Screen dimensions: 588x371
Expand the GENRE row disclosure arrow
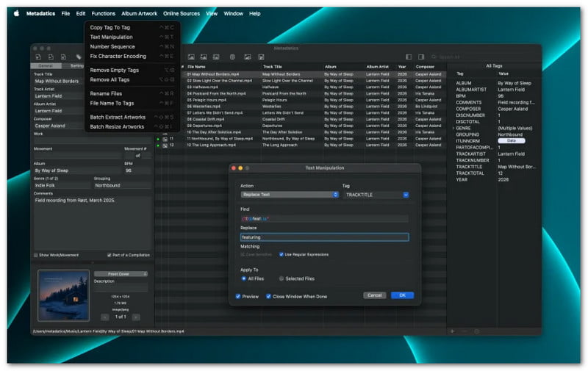point(453,128)
